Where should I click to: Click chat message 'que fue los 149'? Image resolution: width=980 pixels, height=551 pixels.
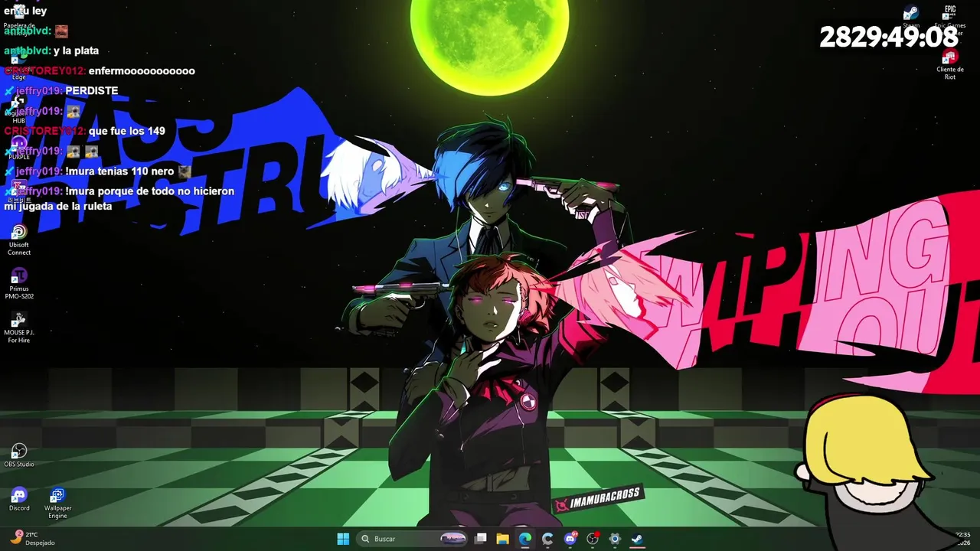point(126,131)
